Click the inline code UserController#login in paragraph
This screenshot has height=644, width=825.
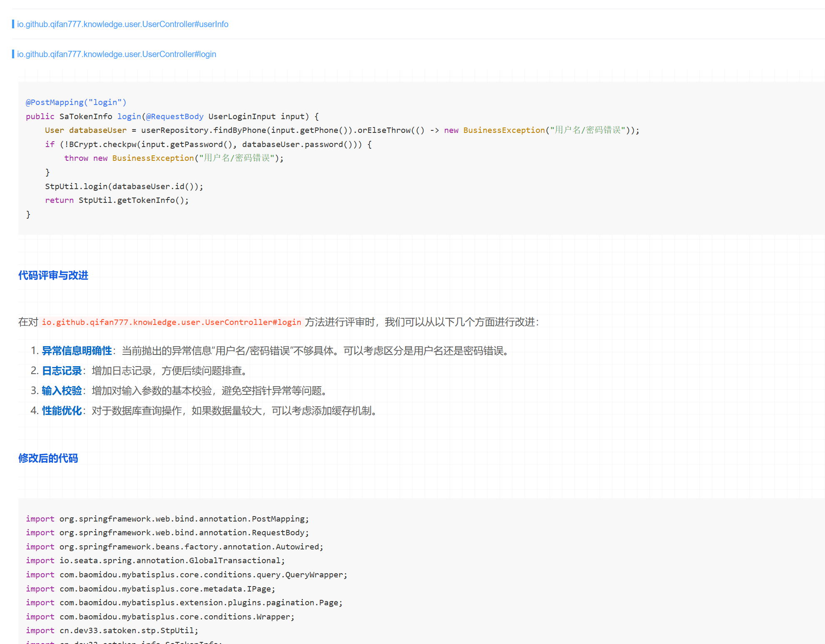coord(171,322)
